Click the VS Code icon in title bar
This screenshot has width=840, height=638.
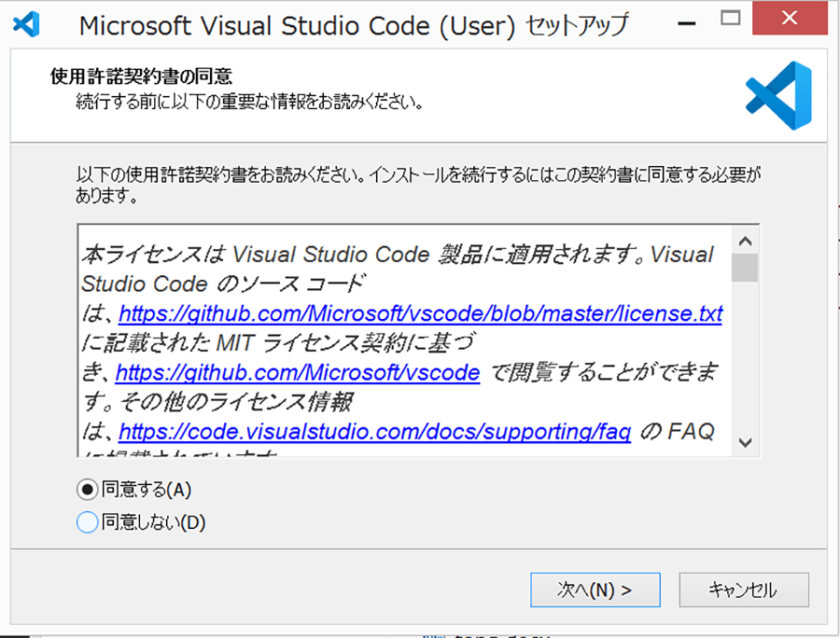pos(26,24)
